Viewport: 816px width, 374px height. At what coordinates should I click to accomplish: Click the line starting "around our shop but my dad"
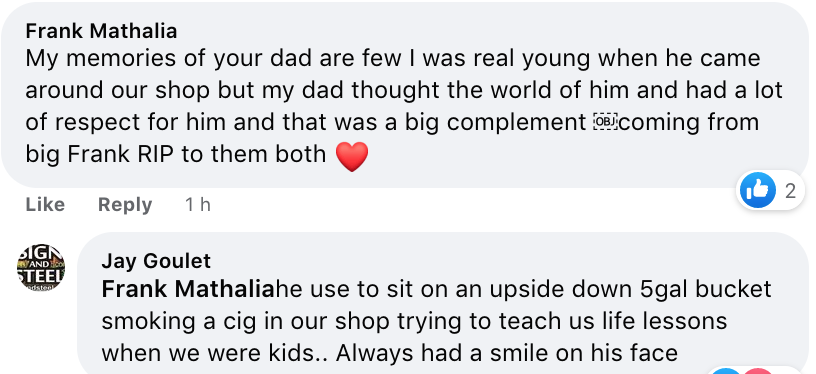[x=404, y=91]
